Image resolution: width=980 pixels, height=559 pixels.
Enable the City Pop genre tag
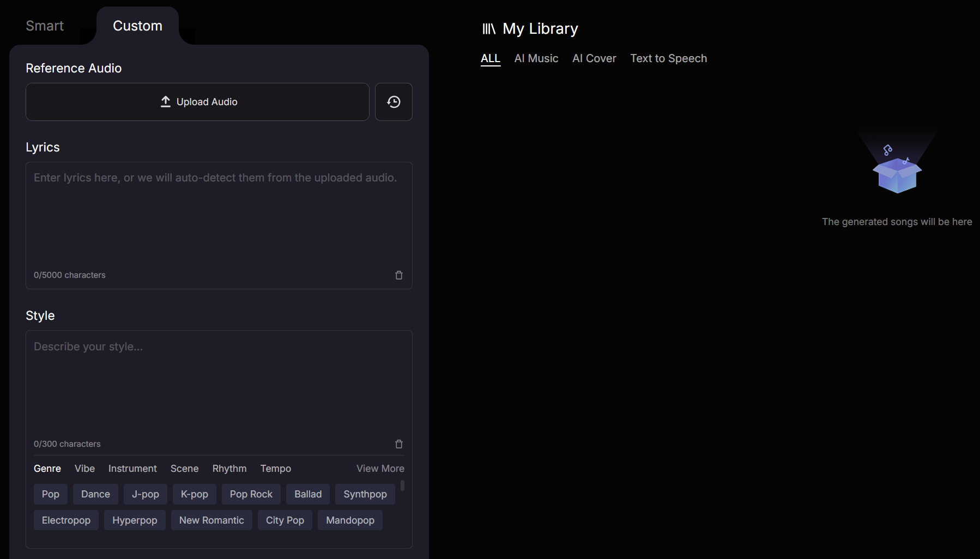[285, 520]
